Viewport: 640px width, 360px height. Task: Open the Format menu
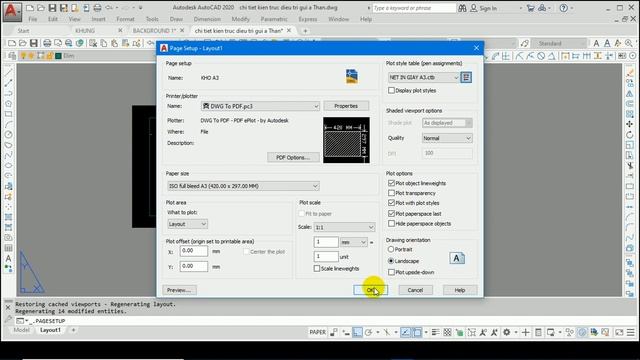[125, 19]
